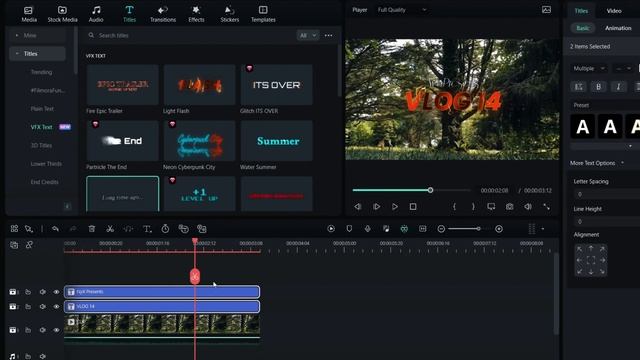Play the preview video
Screen dimensions: 640x360
(x=395, y=207)
